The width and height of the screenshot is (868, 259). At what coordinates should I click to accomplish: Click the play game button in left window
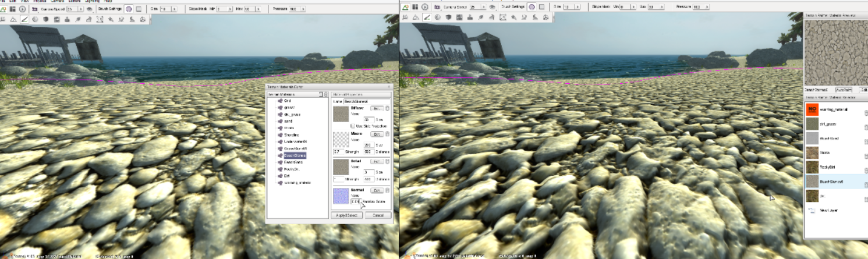click(22, 9)
